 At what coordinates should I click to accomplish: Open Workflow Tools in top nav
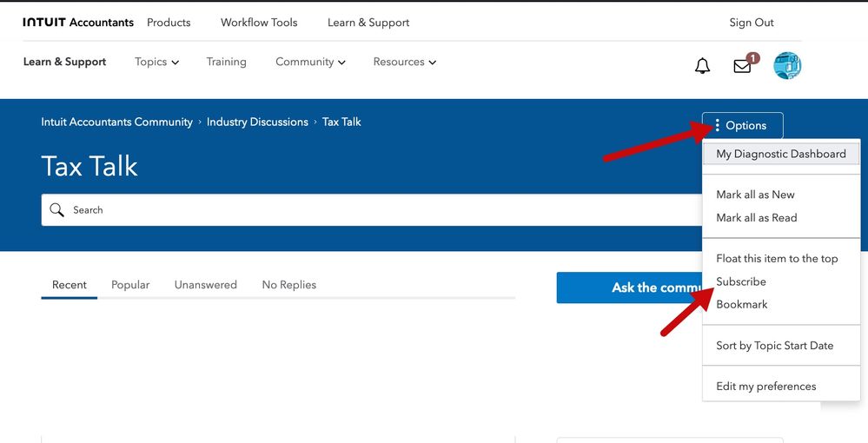(x=259, y=23)
